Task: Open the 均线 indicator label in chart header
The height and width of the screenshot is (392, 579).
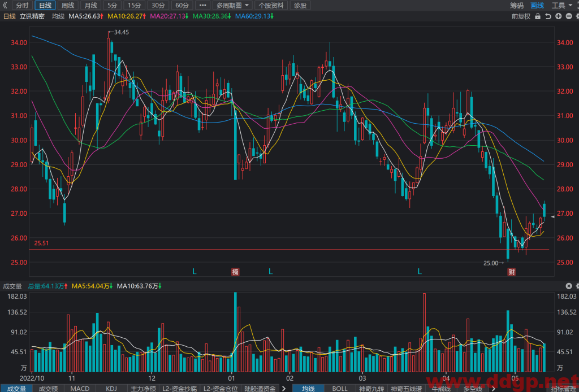Action: point(58,16)
